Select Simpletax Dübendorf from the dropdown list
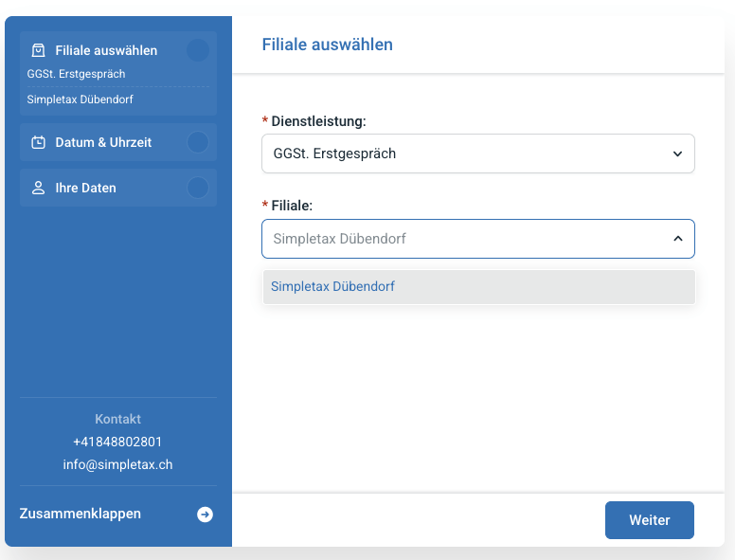 332,286
